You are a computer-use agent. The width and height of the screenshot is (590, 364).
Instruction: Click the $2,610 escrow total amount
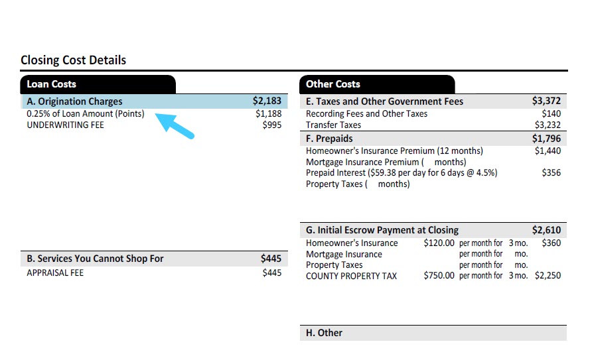(546, 230)
